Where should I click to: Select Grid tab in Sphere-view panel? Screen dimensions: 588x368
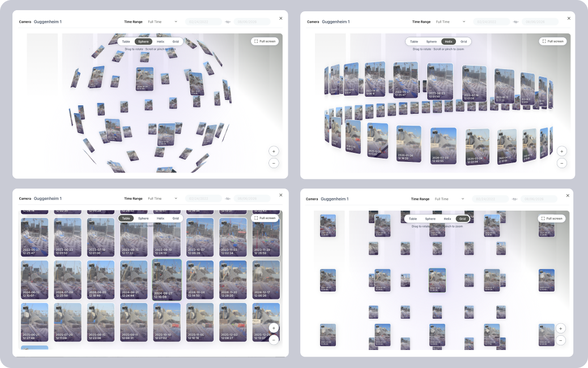tap(176, 41)
